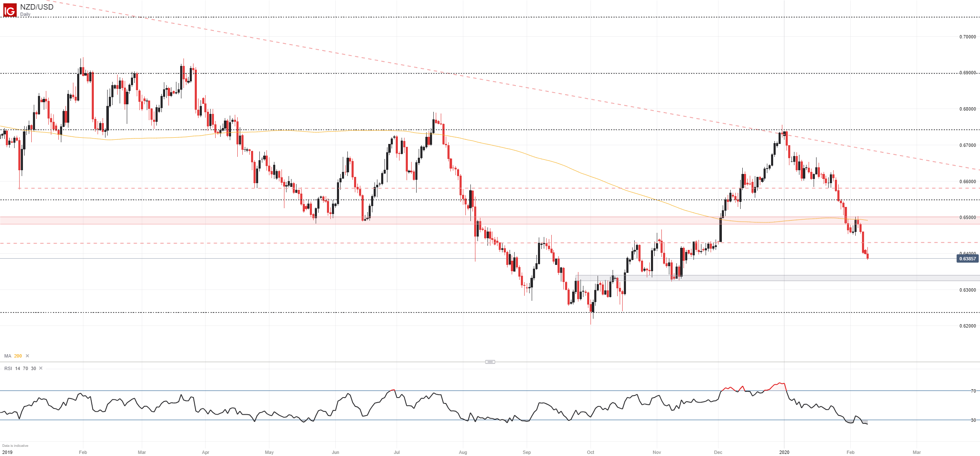Click the Data is indicative note
980x456 pixels.
15,446
